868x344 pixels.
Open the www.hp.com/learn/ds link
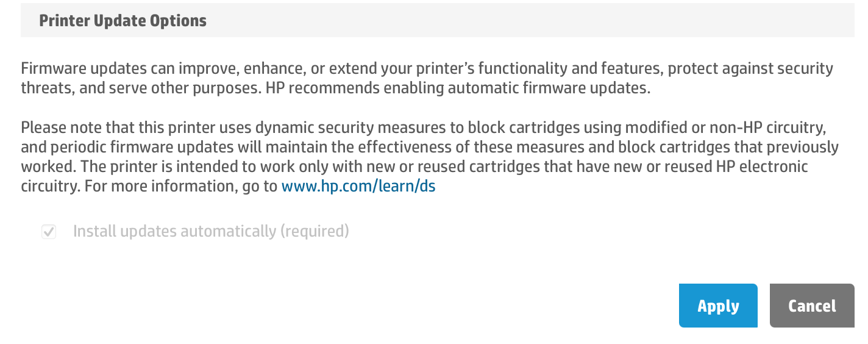(358, 187)
